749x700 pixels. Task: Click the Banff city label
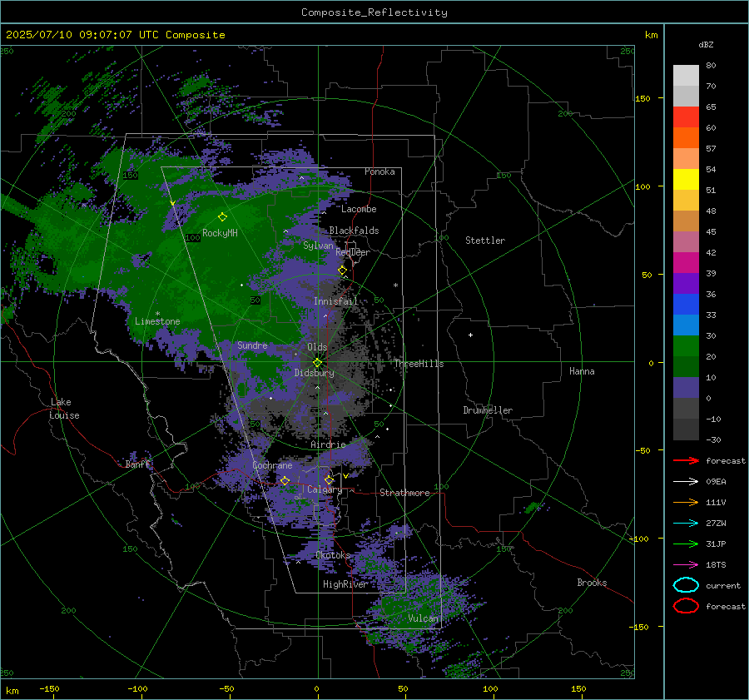tap(137, 464)
